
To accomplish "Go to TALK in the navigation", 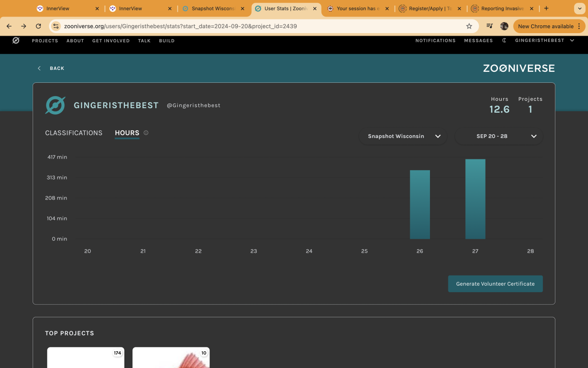I will point(144,40).
